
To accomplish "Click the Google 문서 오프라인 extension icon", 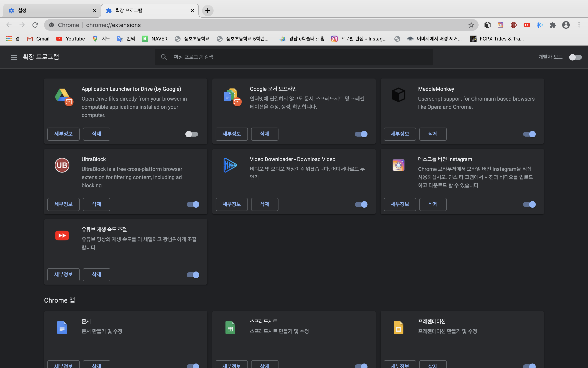I will pos(232,97).
